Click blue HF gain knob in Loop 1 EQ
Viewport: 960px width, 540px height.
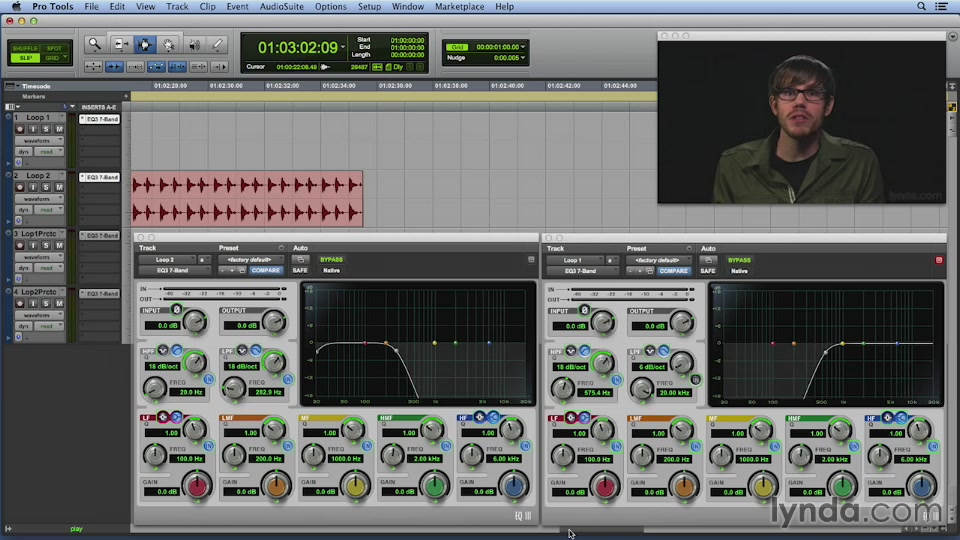(921, 487)
